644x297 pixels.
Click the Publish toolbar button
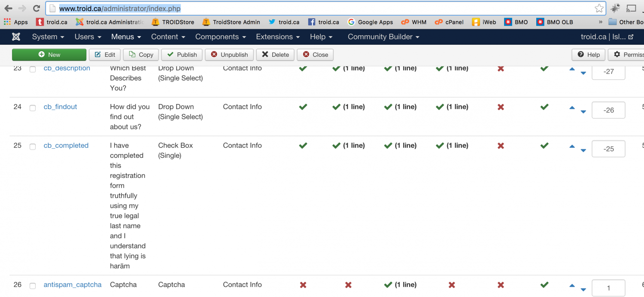[182, 55]
